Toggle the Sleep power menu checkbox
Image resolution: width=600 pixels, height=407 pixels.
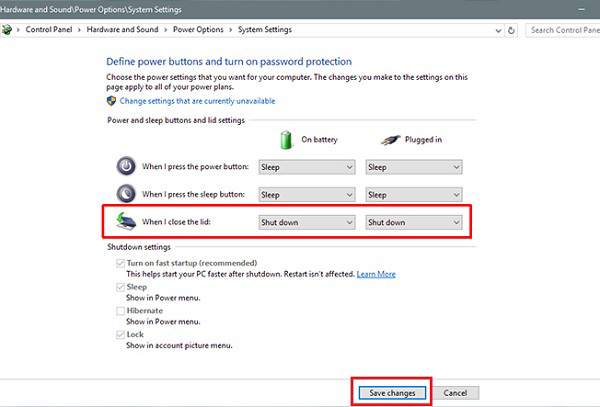pos(121,287)
